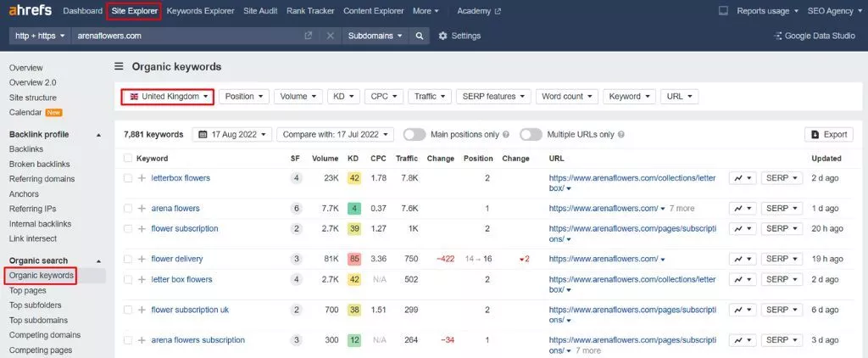Open Rank Tracker in top navigation

(310, 10)
